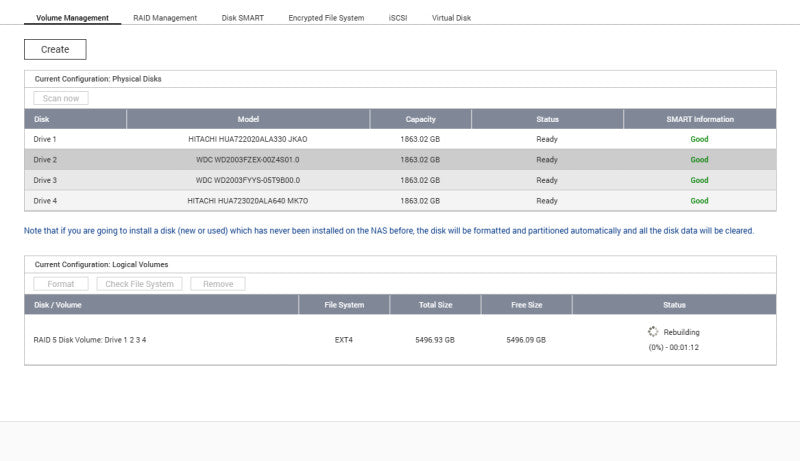The height and width of the screenshot is (461, 800).
Task: Click the Rebuilding spinner icon
Action: click(653, 331)
